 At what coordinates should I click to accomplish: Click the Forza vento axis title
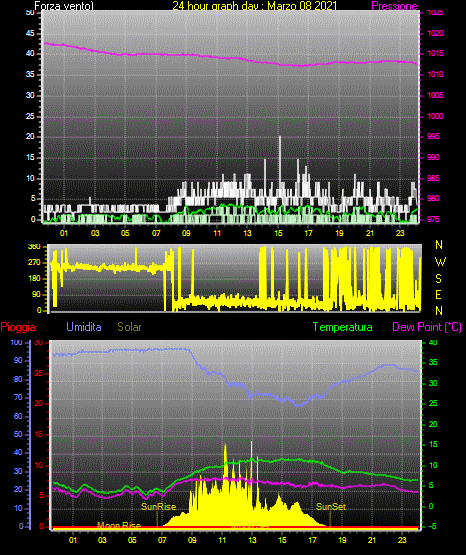pyautogui.click(x=64, y=6)
